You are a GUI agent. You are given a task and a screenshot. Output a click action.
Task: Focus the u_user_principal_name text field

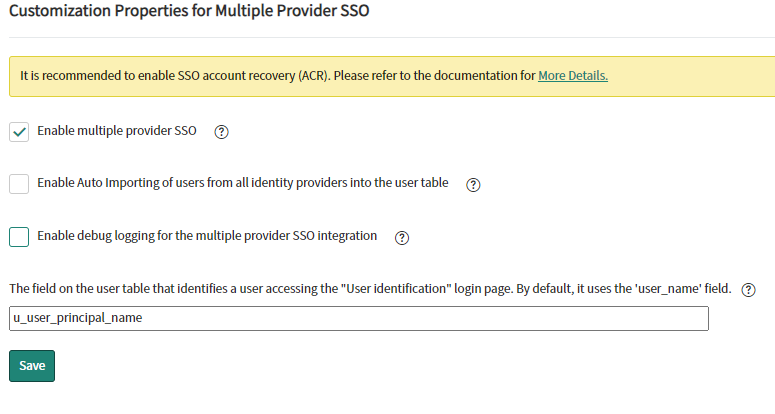(359, 319)
